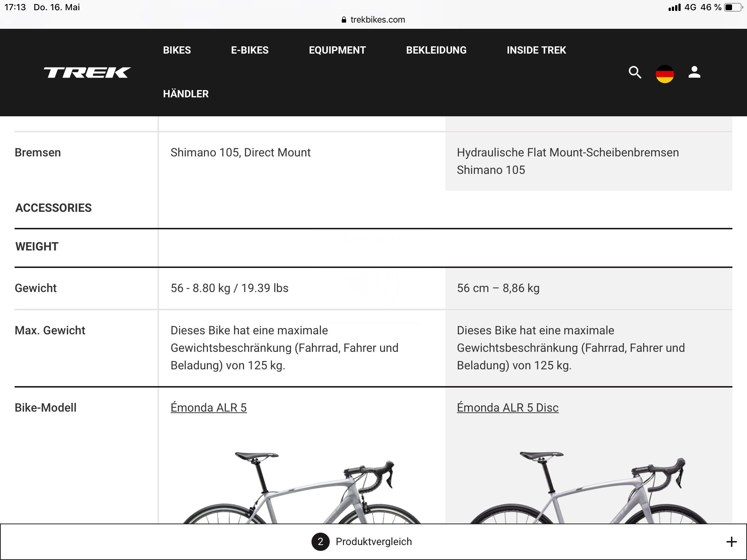Open the site search magnifier
Screen dimensions: 747x560
[x=635, y=73]
